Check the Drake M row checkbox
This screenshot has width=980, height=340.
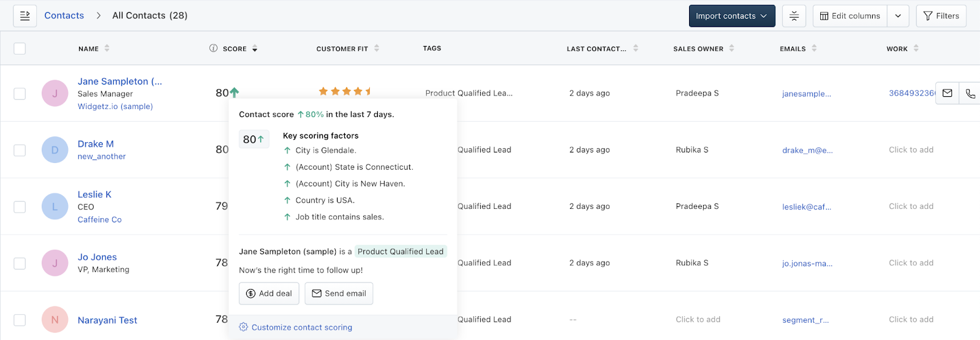pyautogui.click(x=20, y=150)
